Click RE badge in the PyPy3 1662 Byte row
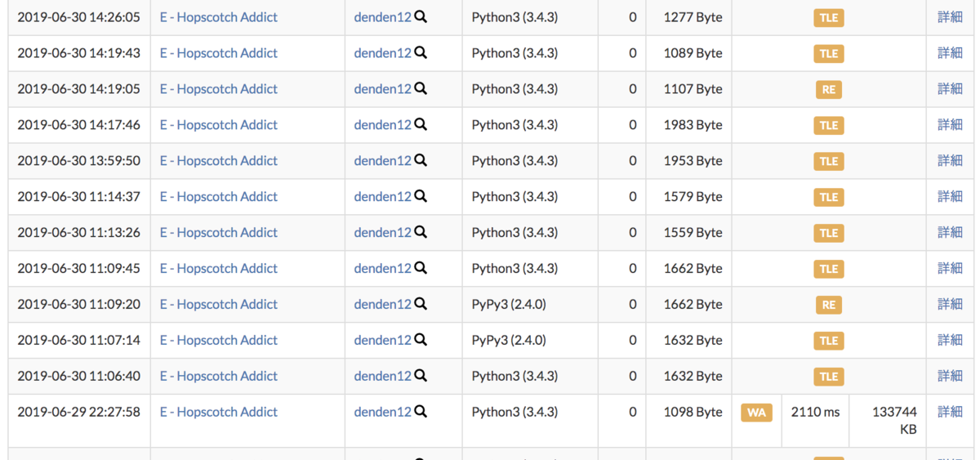Screen dimensions: 980x460 [828, 305]
